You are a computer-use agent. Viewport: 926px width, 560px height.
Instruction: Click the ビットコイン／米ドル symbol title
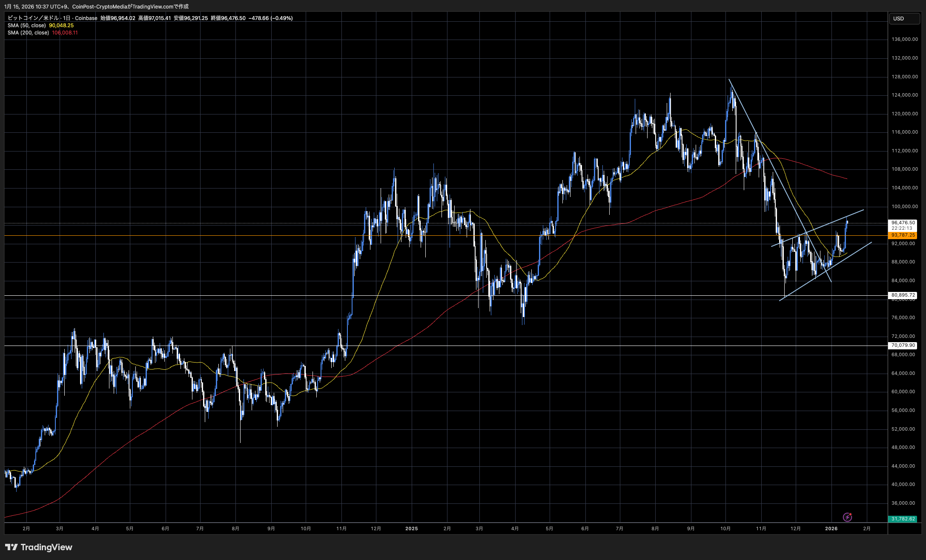[x=33, y=18]
